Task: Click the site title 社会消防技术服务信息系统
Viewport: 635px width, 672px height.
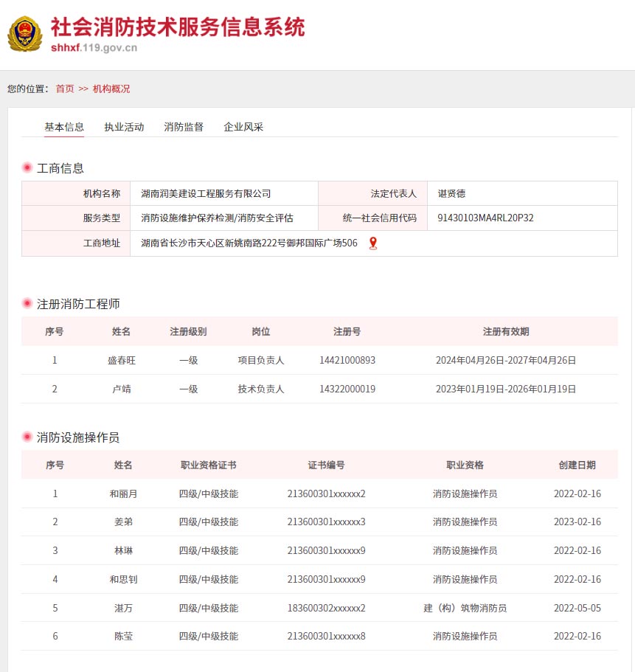Action: point(178,27)
